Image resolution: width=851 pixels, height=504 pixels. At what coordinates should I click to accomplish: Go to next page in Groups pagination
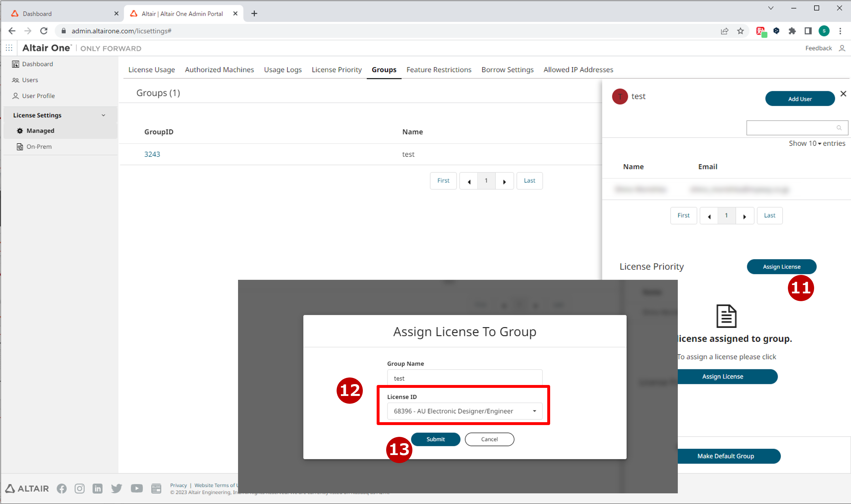coord(504,181)
